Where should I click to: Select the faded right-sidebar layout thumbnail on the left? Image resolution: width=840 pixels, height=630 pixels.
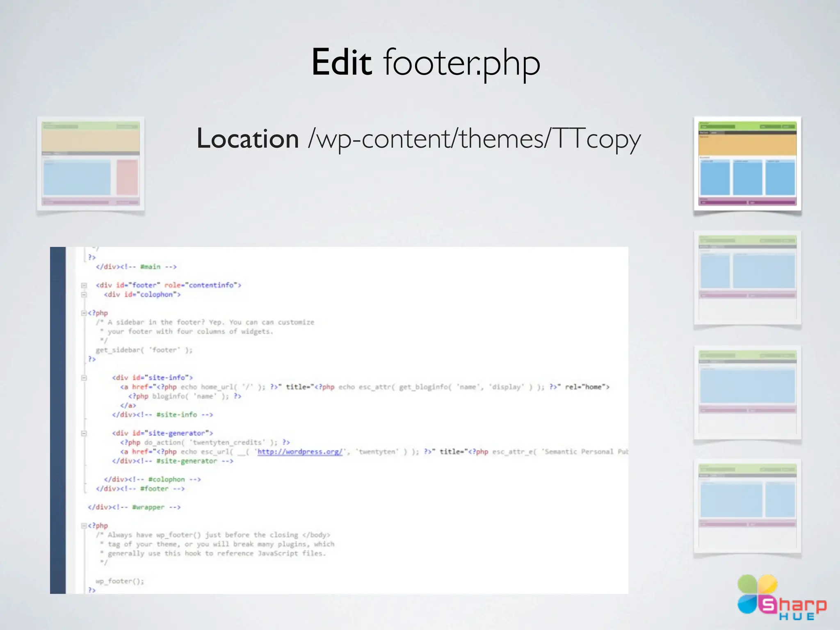pos(91,164)
